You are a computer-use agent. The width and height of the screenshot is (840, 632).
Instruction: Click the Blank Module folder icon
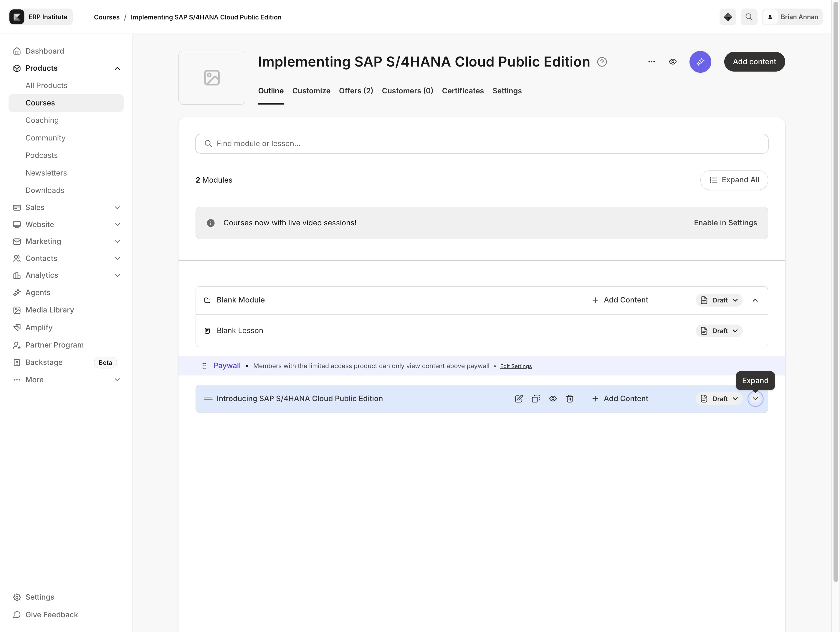click(207, 300)
